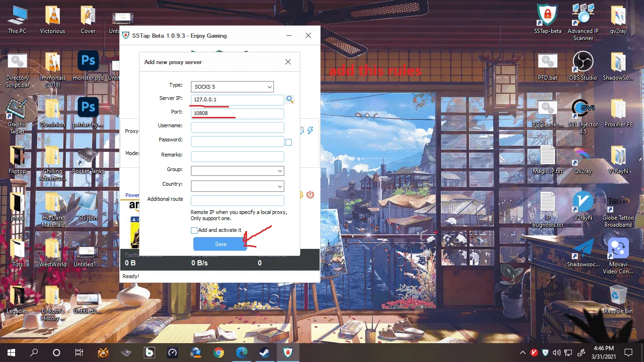This screenshot has height=362, width=644.
Task: Open SVL Injector 4.5 shortcut
Action: [583, 116]
